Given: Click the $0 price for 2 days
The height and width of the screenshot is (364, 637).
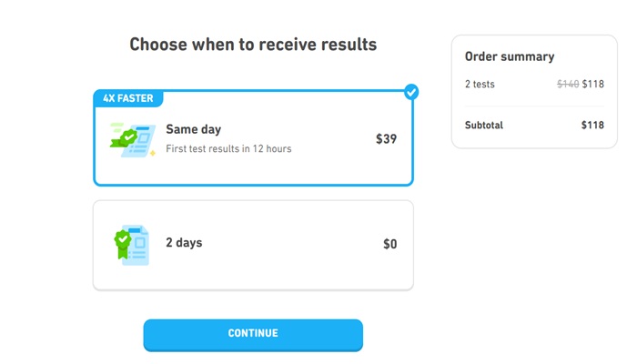Looking at the screenshot, I should coord(389,244).
